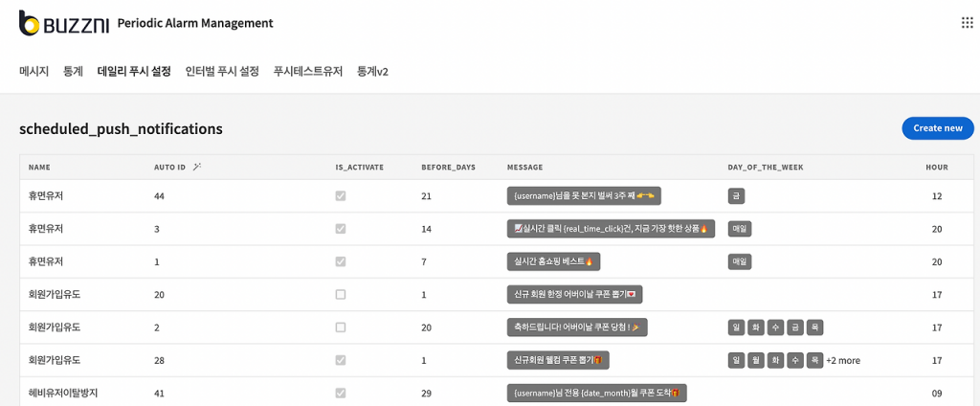Toggle is_activate checkbox for auto ID 28
980x406 pixels.
pos(341,360)
